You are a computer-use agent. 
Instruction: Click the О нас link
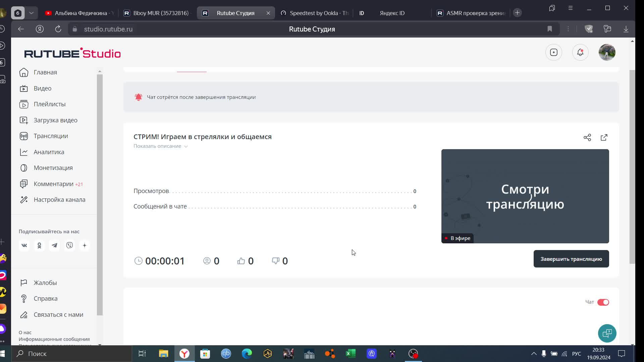click(x=25, y=333)
